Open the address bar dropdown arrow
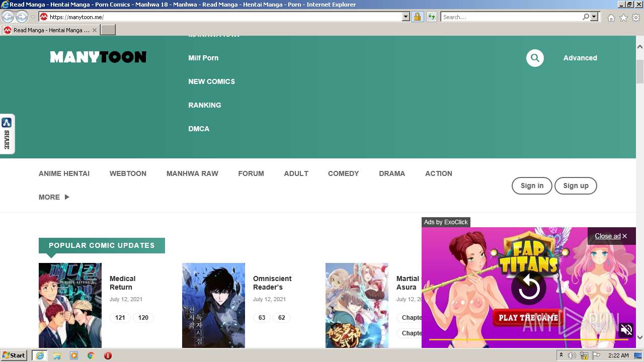This screenshot has height=362, width=644. (x=406, y=17)
